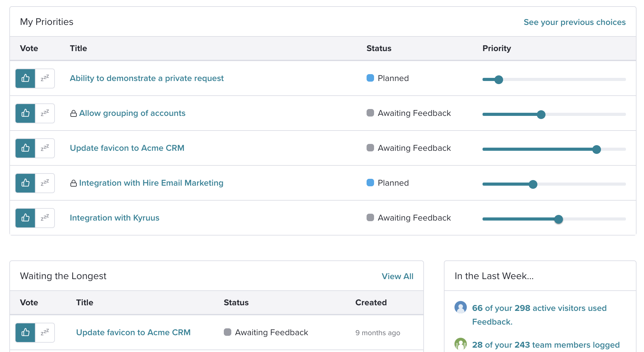This screenshot has width=644, height=352.
Task: Upvote 'Update favicon to Acme CRM' in My Priorities
Action: (25, 148)
